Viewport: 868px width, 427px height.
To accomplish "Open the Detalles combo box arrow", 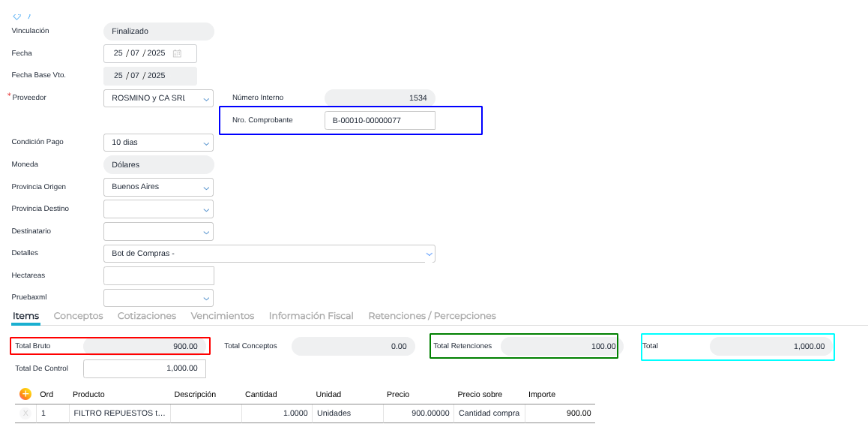I will pos(429,254).
